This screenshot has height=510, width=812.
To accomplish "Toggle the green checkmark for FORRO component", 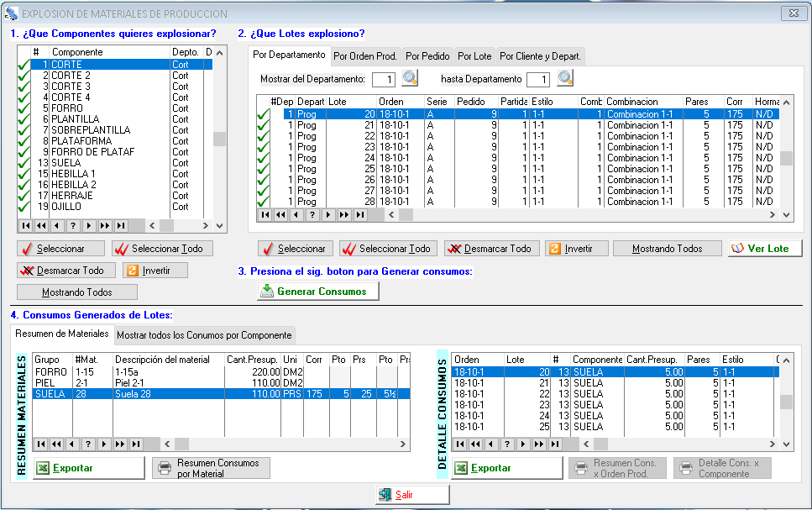I will (x=24, y=108).
